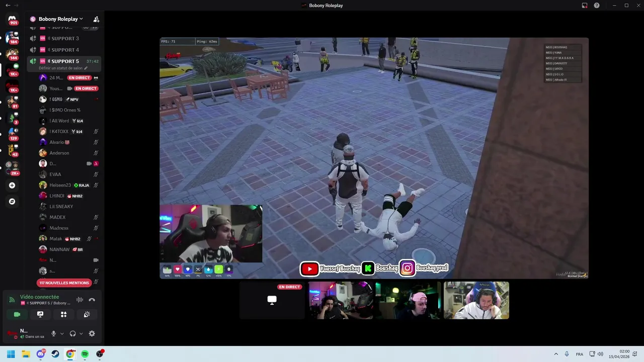
Task: Open the main gameplay stream video
Action: pyautogui.click(x=374, y=158)
